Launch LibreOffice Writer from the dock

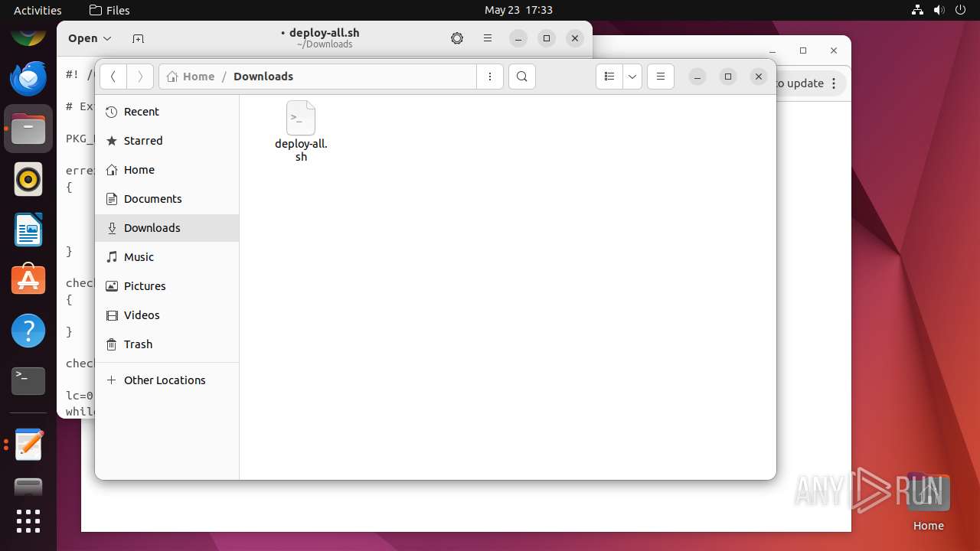[x=28, y=230]
